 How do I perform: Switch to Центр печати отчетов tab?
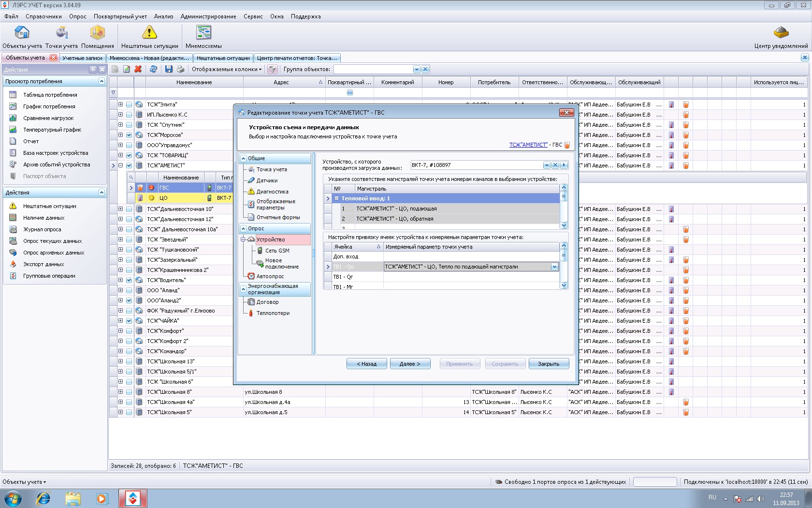(297, 58)
